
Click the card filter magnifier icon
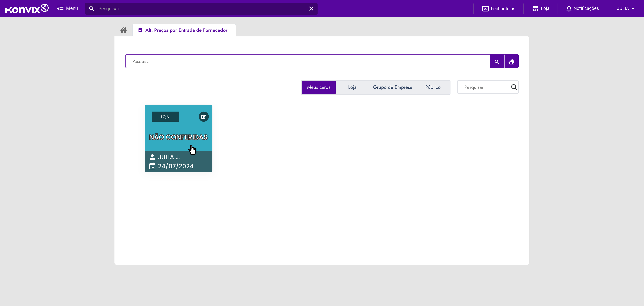coord(514,87)
